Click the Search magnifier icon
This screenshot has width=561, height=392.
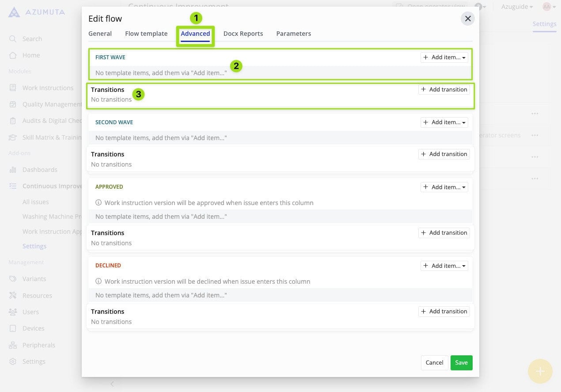click(13, 39)
